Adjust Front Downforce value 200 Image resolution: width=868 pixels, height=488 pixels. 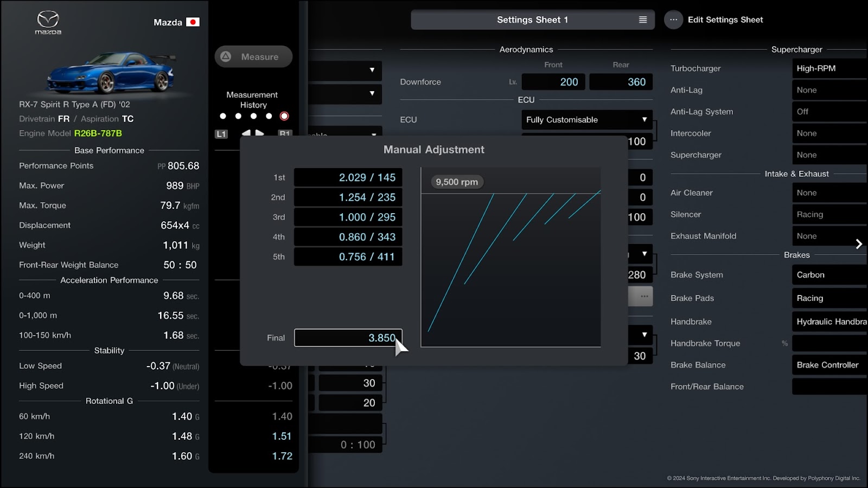(x=553, y=82)
